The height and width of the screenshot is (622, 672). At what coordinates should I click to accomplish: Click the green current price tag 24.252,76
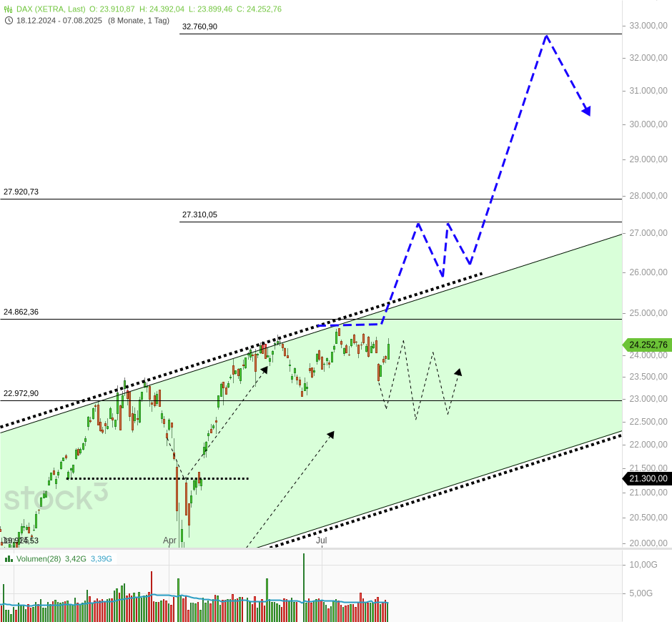click(x=647, y=345)
